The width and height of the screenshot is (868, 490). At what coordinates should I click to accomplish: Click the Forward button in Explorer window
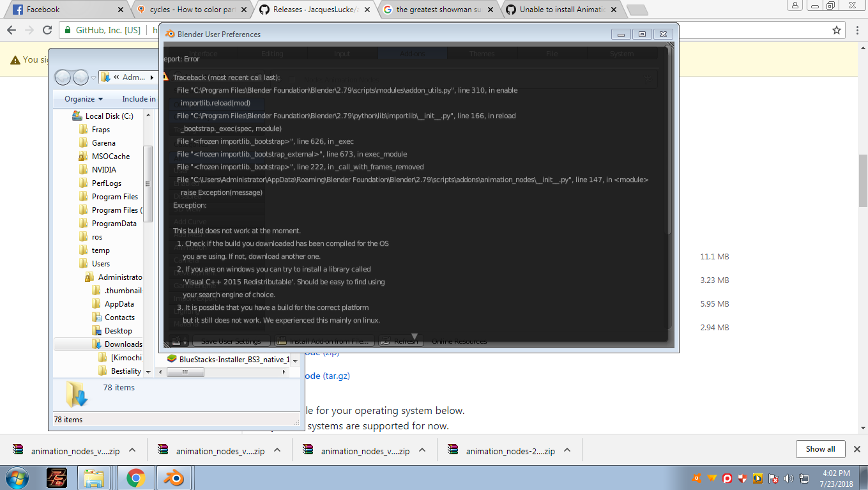(x=80, y=77)
